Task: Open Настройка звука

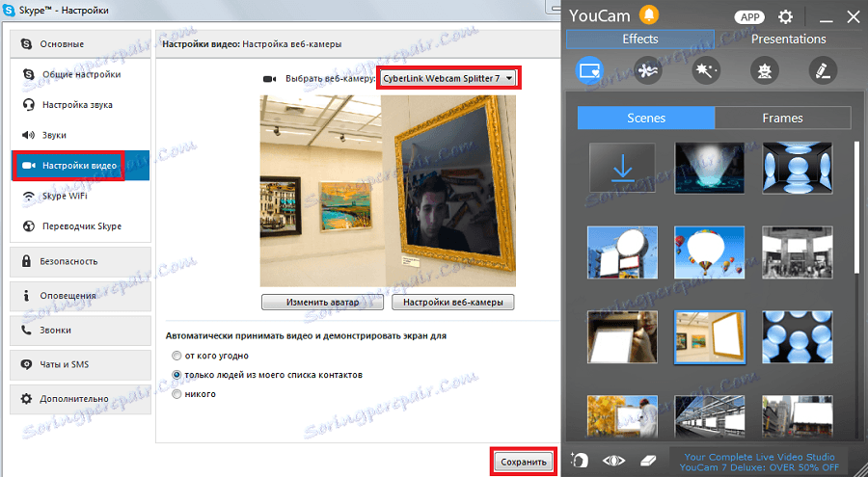Action: coord(80,105)
